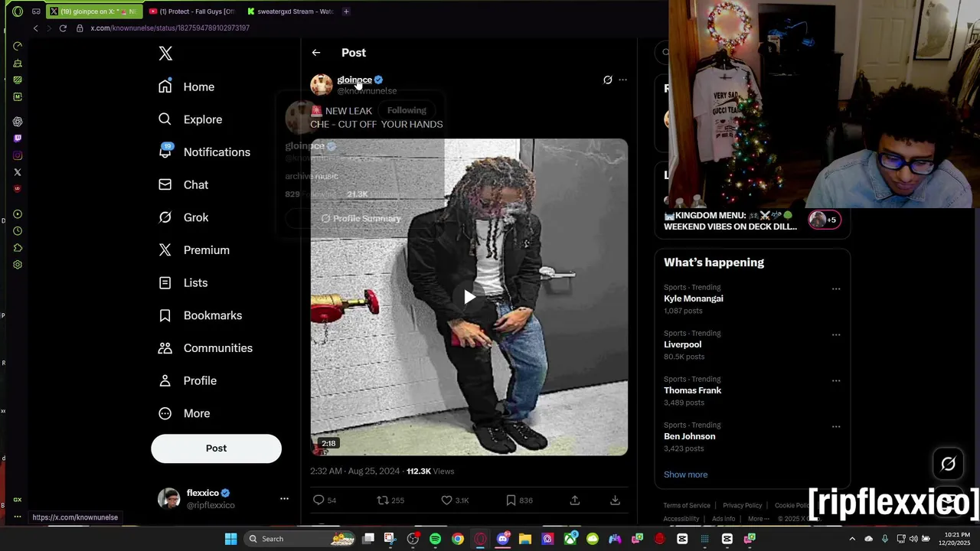Open flexxico account options menu
The width and height of the screenshot is (980, 551).
tap(284, 499)
